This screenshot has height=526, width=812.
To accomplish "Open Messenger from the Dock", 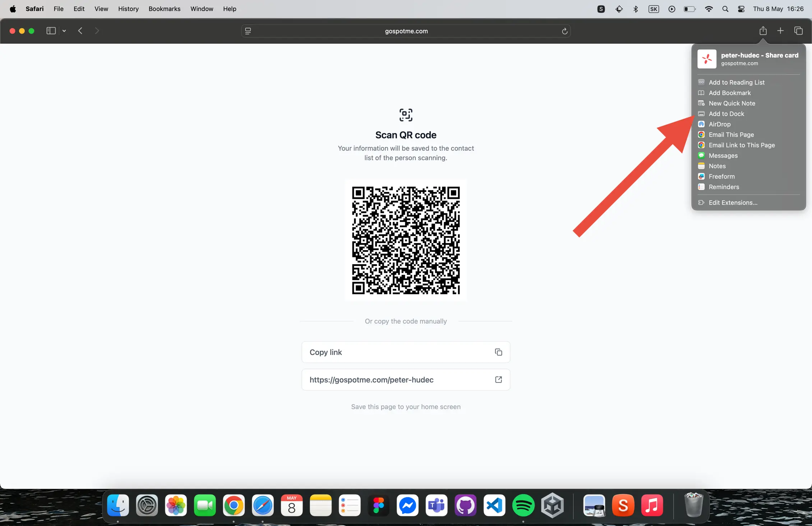I will pyautogui.click(x=407, y=506).
